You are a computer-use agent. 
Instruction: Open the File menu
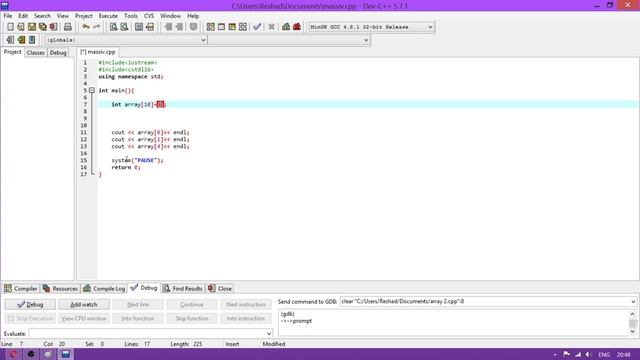click(8, 16)
